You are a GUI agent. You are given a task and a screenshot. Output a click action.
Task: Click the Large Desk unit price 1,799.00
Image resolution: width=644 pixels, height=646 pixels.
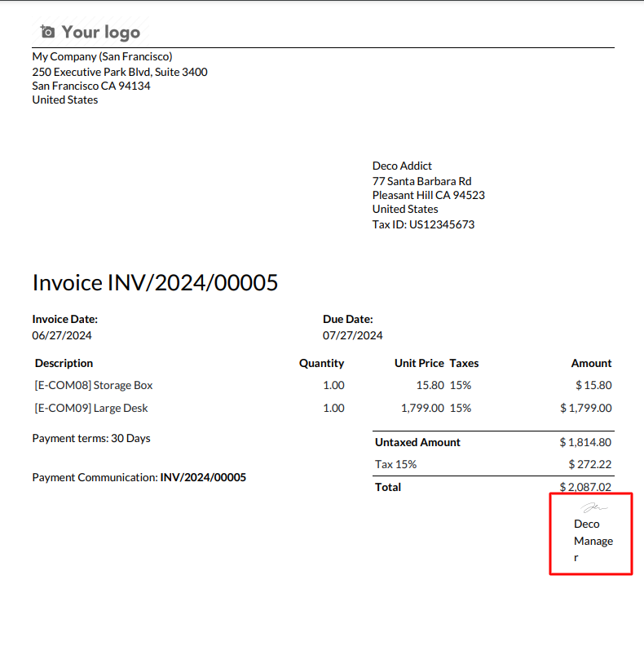click(422, 408)
